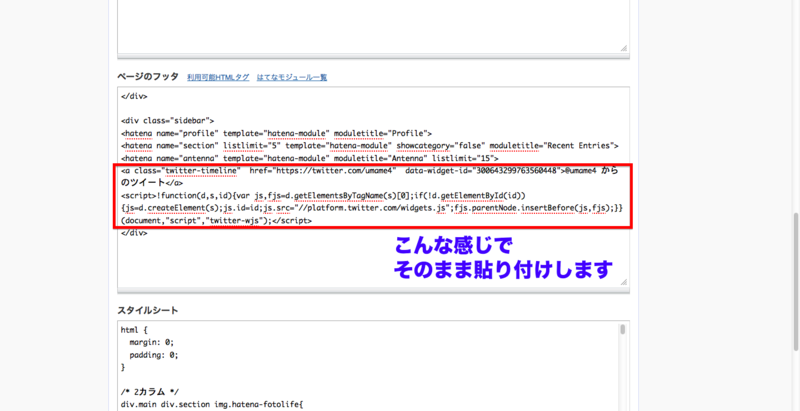Click inside the ページのフッタ text area

tap(373, 187)
